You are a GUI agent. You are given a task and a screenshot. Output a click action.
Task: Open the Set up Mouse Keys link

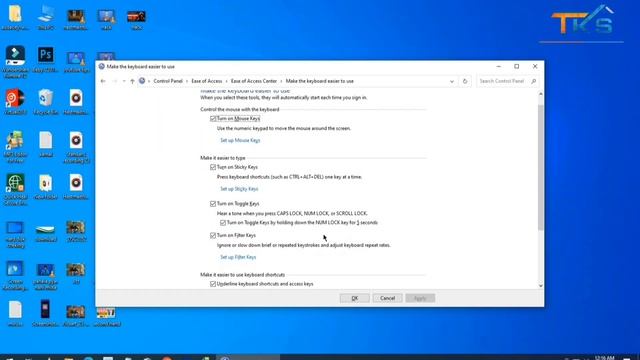240,140
